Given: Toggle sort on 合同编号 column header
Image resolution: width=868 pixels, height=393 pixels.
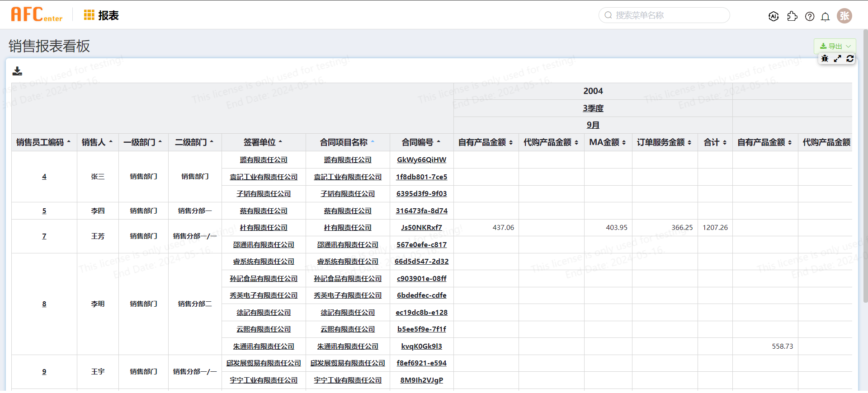Looking at the screenshot, I should pos(421,142).
